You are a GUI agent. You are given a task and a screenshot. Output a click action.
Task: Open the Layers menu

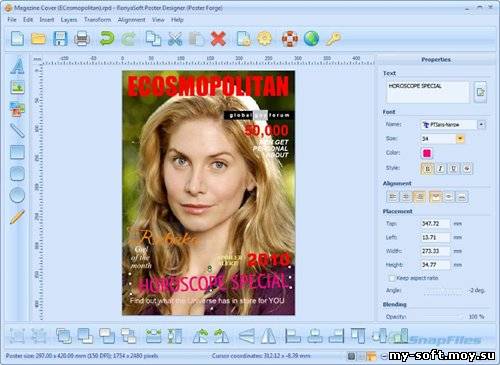point(69,20)
